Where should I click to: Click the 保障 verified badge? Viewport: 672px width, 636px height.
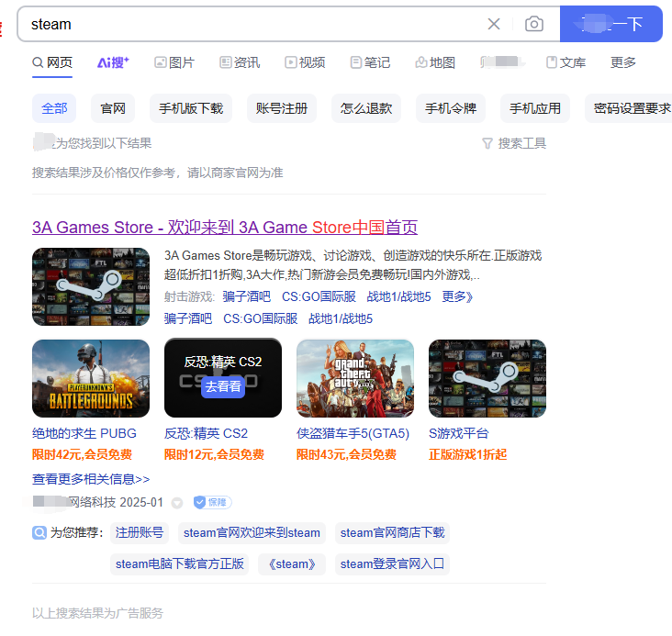point(213,502)
